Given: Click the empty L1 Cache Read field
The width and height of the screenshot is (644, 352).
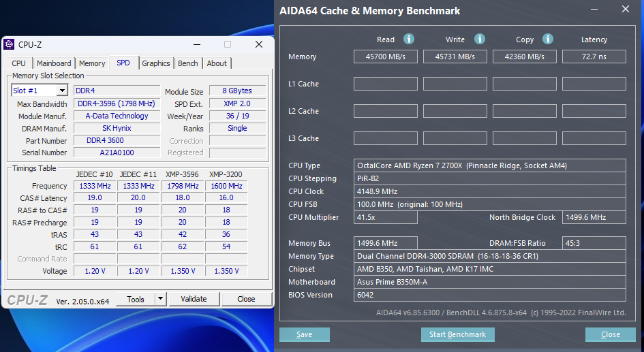Looking at the screenshot, I should [x=386, y=84].
